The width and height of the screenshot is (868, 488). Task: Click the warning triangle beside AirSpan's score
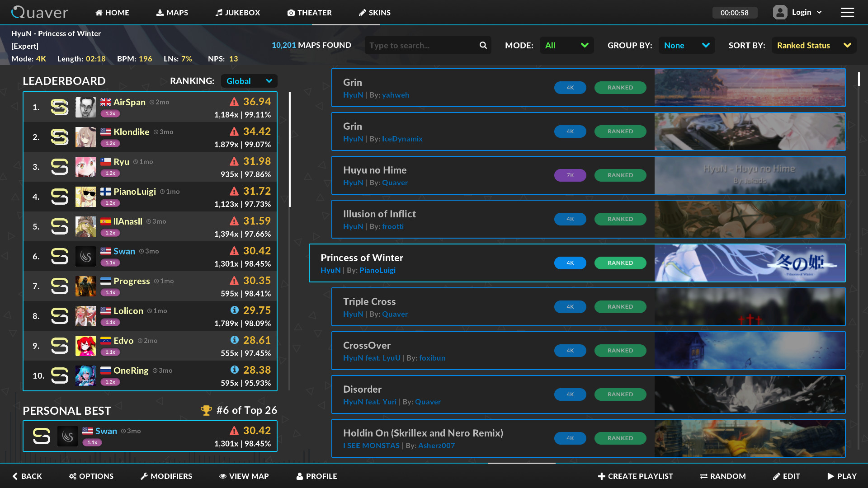pos(234,101)
